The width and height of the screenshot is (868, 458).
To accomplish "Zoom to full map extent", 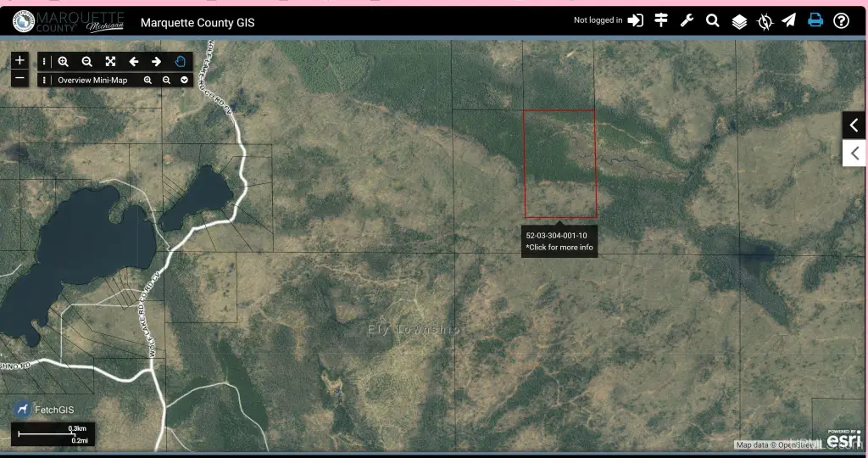I will [110, 62].
